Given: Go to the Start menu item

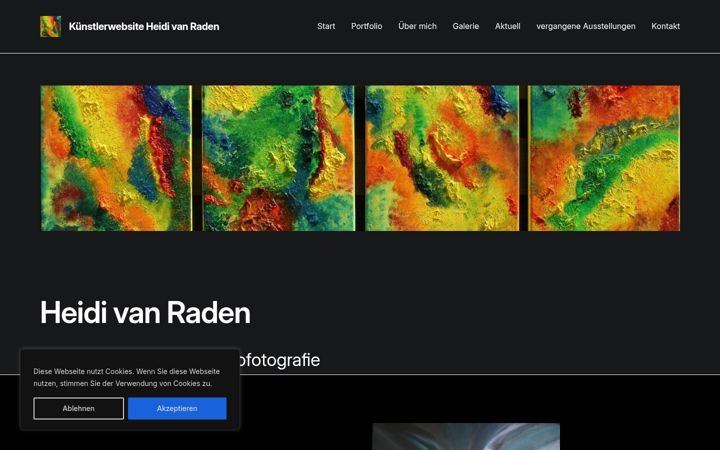Looking at the screenshot, I should click(326, 26).
